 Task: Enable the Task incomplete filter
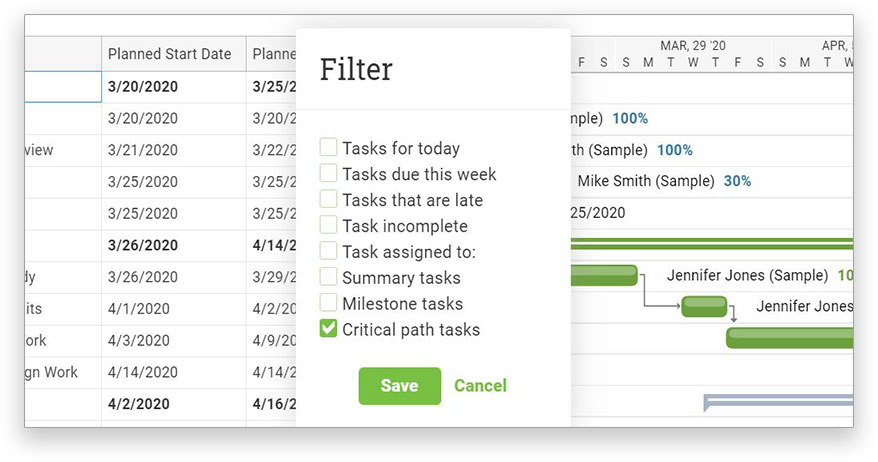pos(328,225)
